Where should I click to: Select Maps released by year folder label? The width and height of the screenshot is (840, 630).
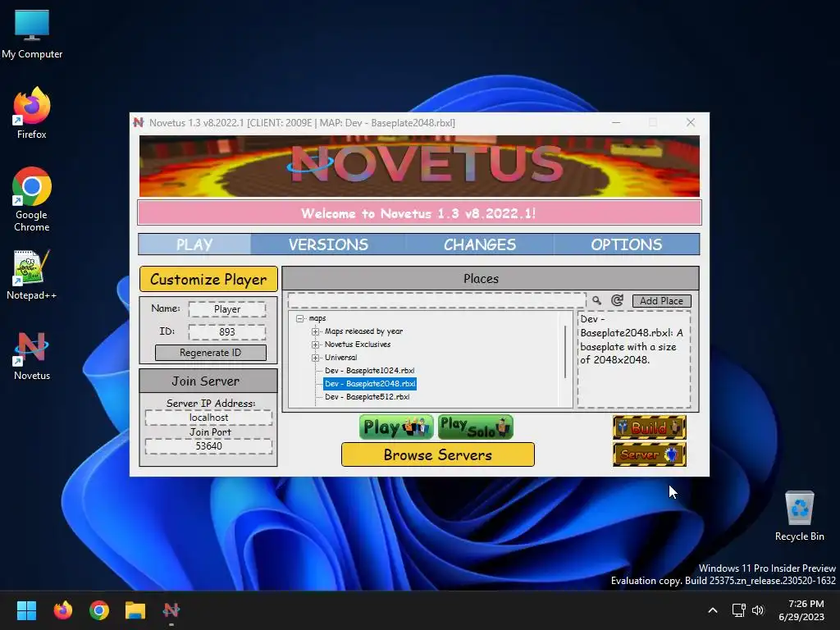[363, 331]
